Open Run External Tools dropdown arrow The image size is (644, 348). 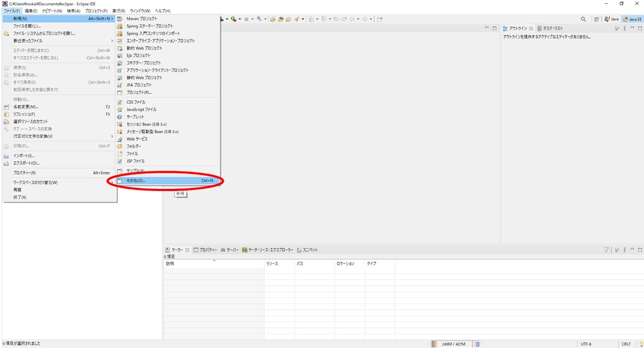(x=239, y=19)
